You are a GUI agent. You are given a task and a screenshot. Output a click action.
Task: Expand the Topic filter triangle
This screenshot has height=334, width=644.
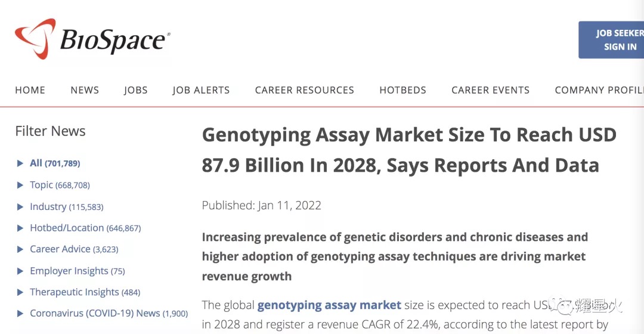20,185
